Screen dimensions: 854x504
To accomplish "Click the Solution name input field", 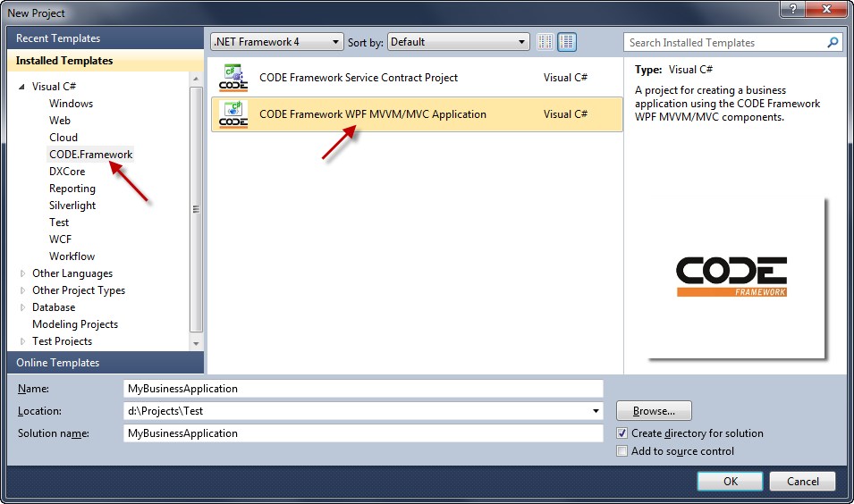I will [363, 433].
